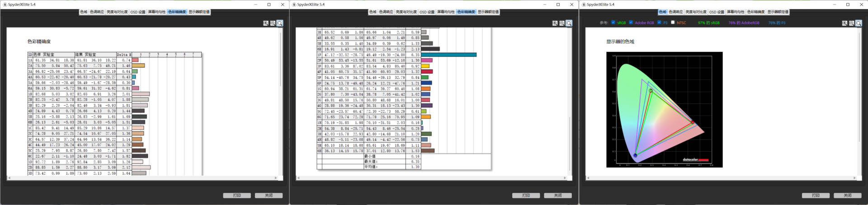Maximize the gamut window
The height and width of the screenshot is (205, 868).
(x=848, y=5)
